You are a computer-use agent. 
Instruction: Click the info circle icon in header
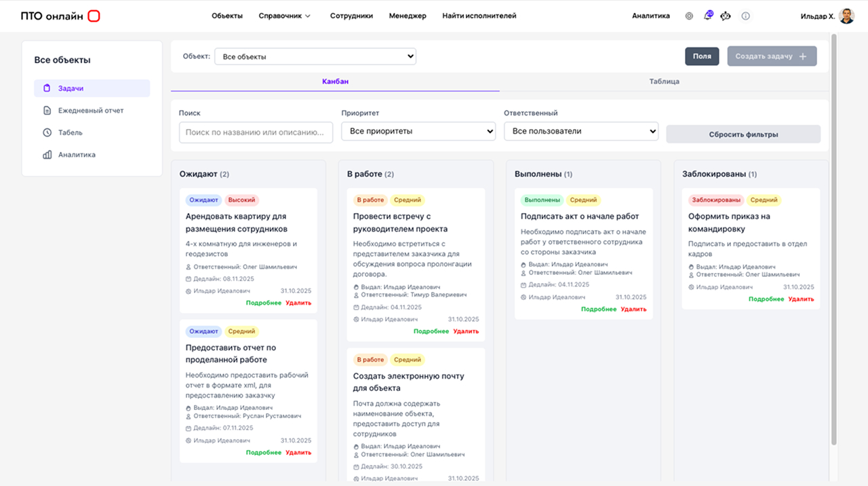[745, 16]
